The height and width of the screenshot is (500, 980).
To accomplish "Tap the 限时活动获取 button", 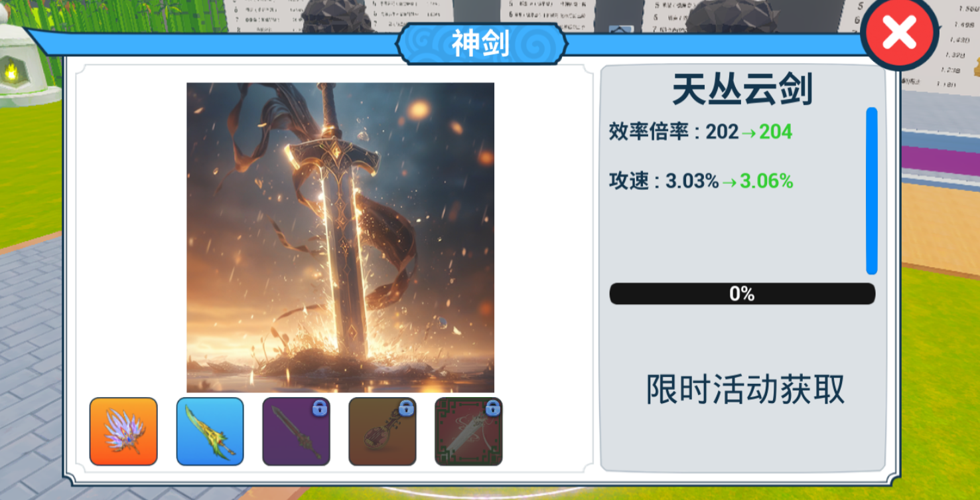I will point(745,389).
